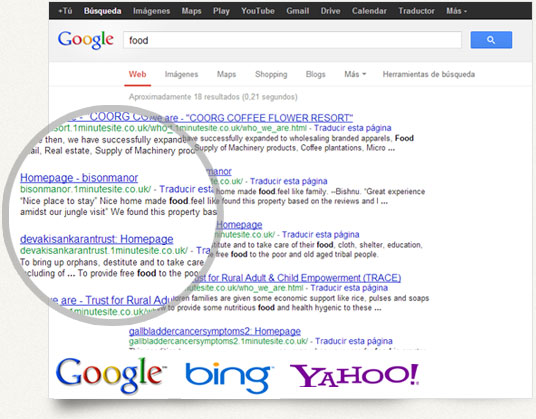Open Imágenes in the black top bar
Image resolution: width=536 pixels, height=419 pixels.
(x=151, y=11)
